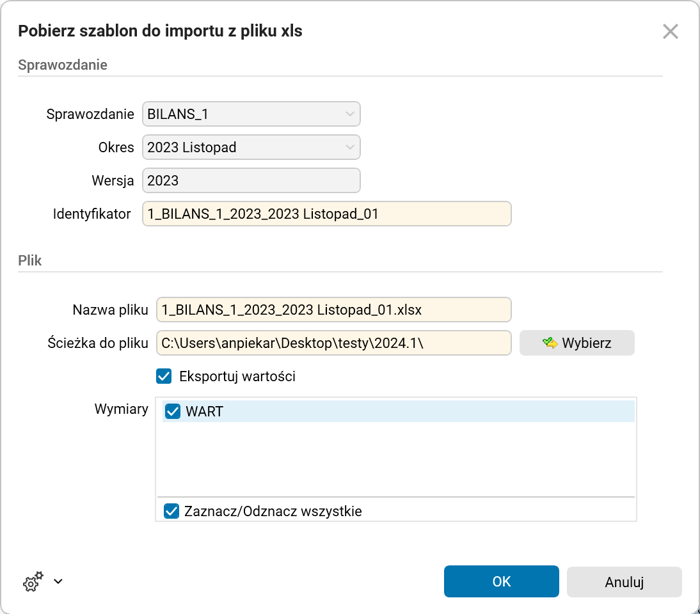Select the WART row text in the list
The width and height of the screenshot is (700, 614).
pos(205,411)
